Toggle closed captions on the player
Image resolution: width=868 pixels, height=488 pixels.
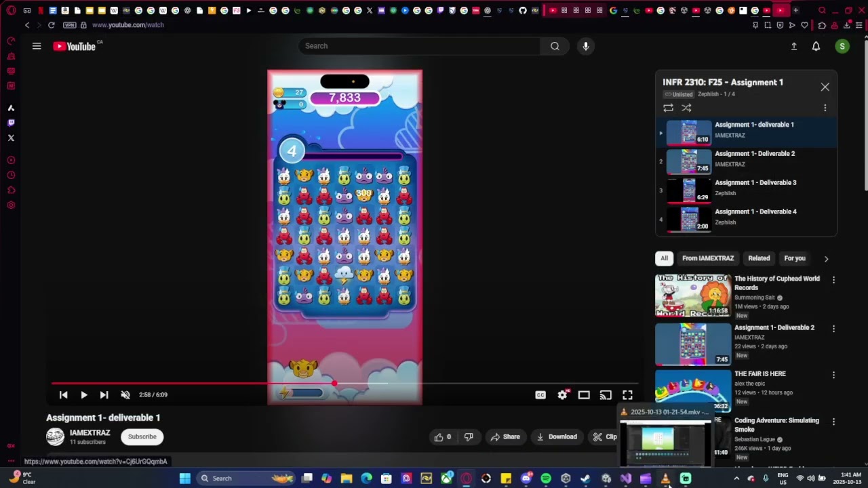tap(540, 394)
